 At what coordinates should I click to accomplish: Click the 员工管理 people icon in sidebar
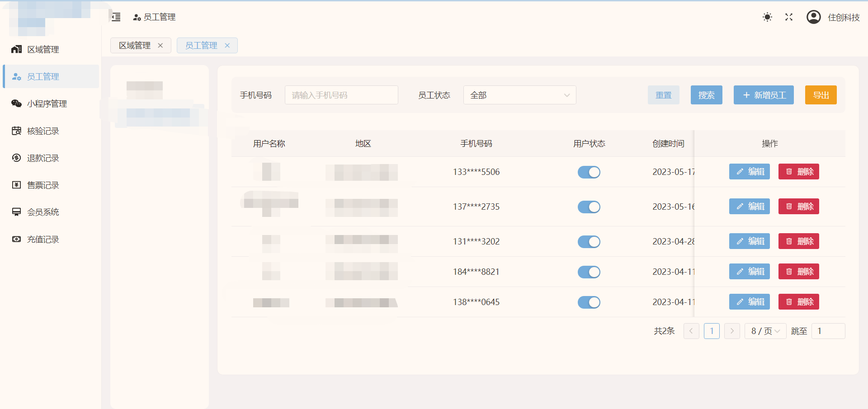[x=17, y=76]
